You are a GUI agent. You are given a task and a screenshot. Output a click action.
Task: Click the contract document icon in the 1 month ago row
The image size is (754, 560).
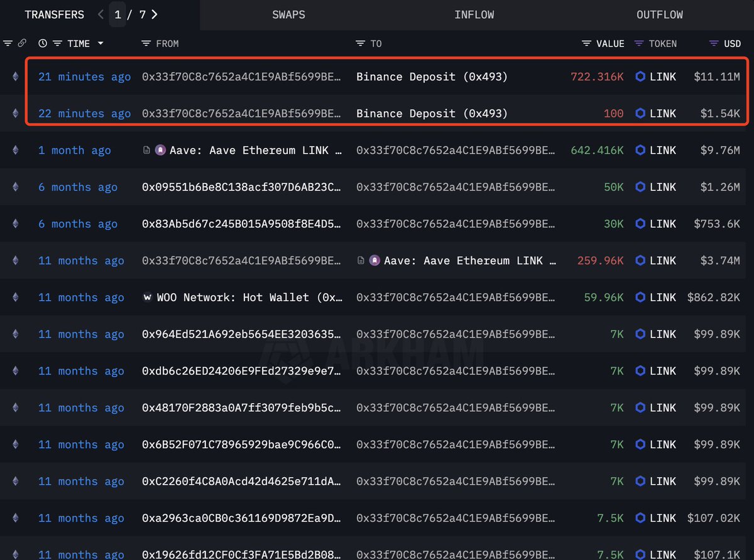[146, 151]
